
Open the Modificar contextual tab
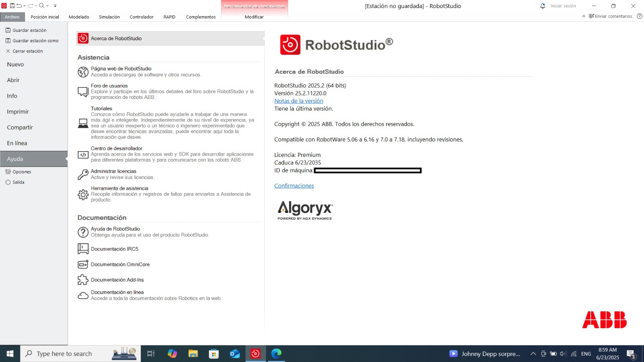254,17
